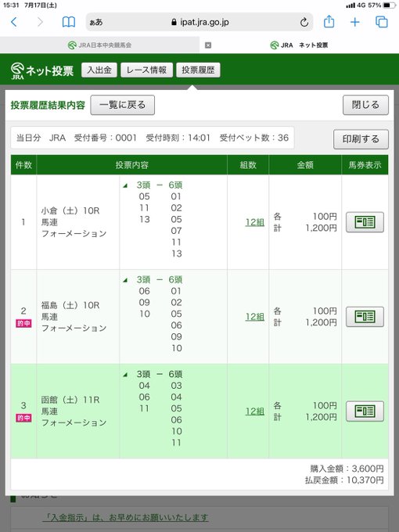Select the 小倉（土）10R race text
The width and height of the screenshot is (399, 532).
coord(70,210)
